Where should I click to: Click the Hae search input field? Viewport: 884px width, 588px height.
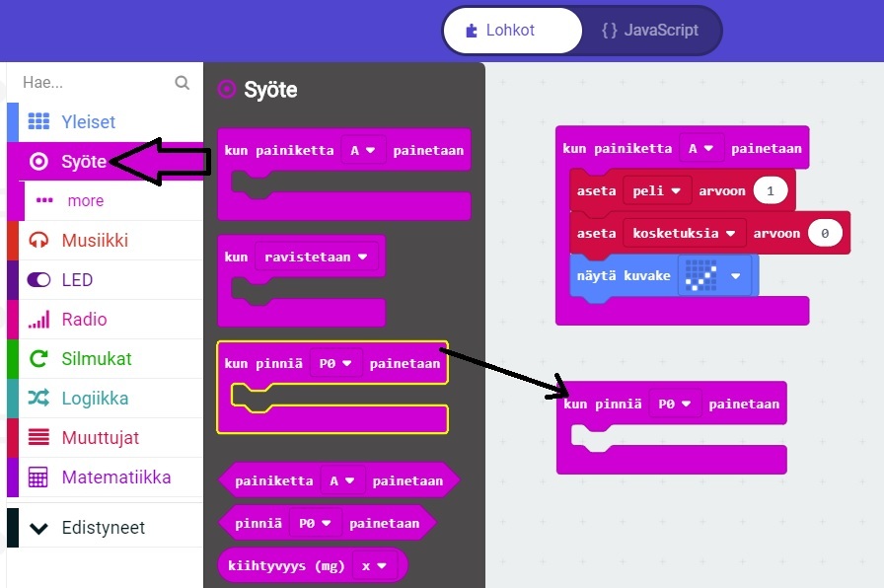click(x=94, y=83)
